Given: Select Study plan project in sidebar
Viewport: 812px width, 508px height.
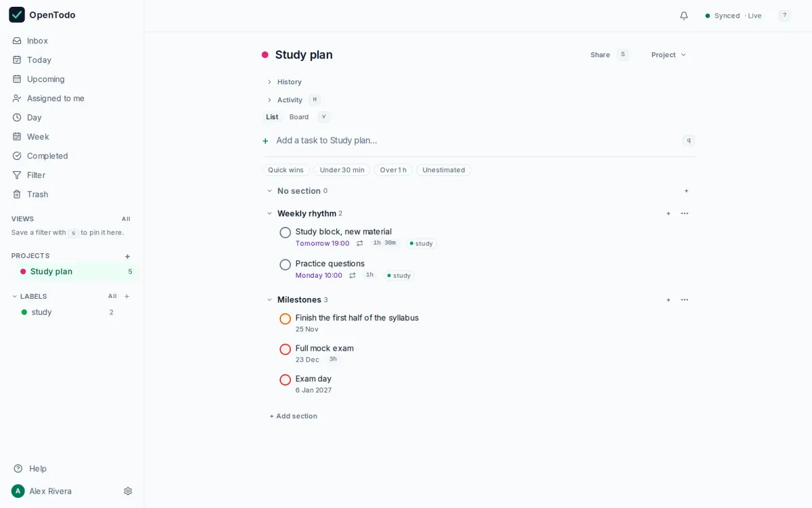Looking at the screenshot, I should coord(76,272).
